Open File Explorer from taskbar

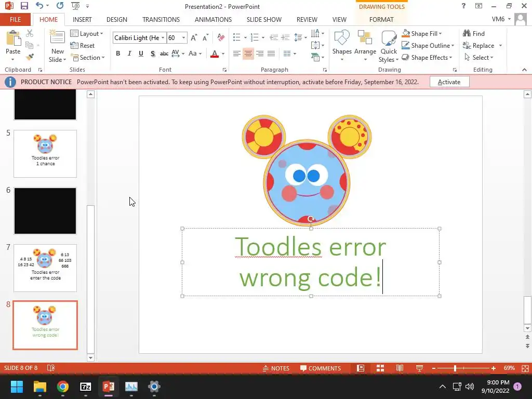(39, 387)
